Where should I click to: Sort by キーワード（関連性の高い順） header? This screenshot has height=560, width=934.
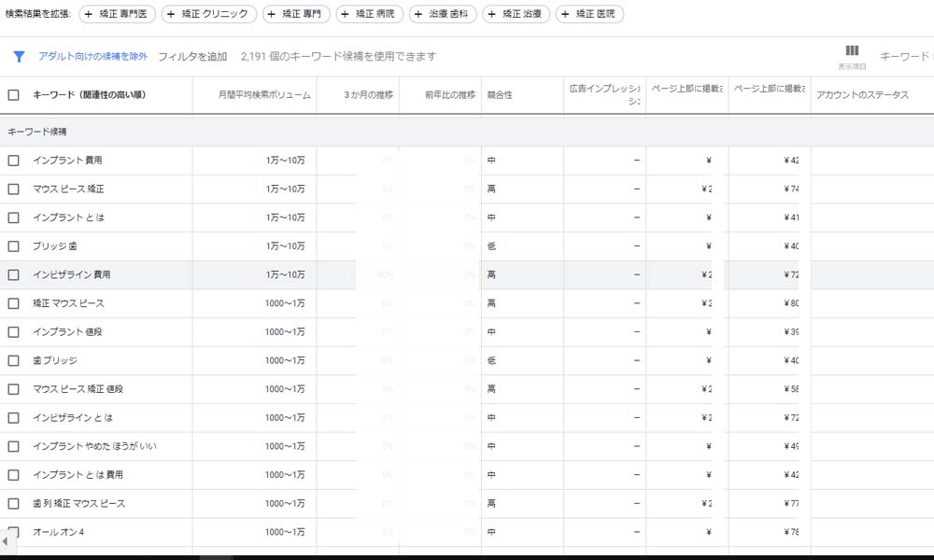[x=89, y=95]
